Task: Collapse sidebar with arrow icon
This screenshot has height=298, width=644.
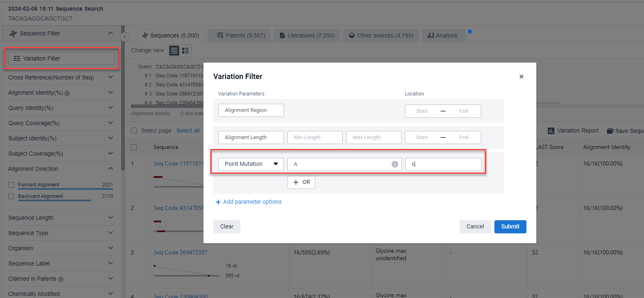Action: point(125,37)
